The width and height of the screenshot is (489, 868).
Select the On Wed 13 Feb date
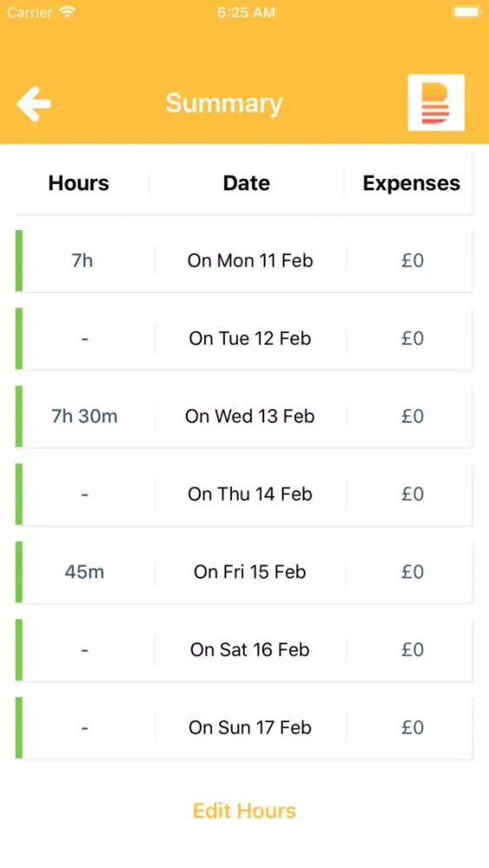pos(250,416)
